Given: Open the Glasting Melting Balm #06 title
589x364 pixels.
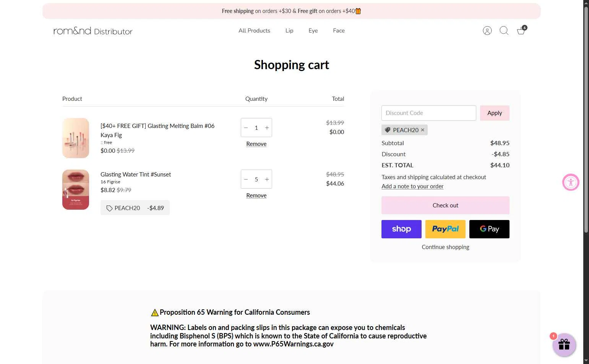Looking at the screenshot, I should [x=157, y=130].
